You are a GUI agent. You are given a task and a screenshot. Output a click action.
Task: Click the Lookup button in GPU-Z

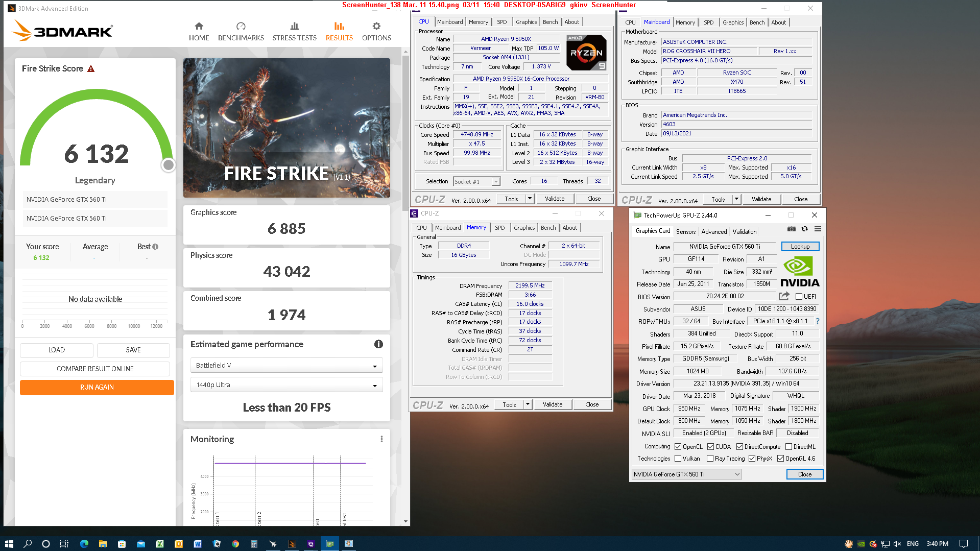click(x=800, y=247)
